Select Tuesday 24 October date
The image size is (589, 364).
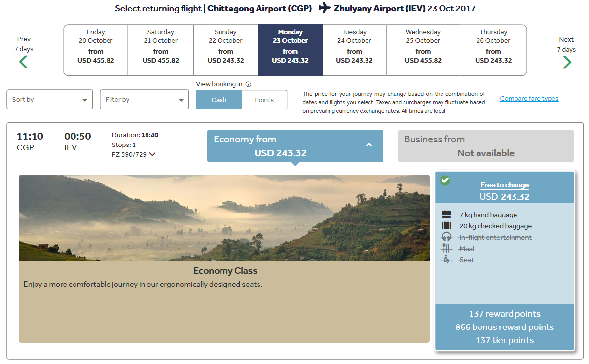point(354,50)
